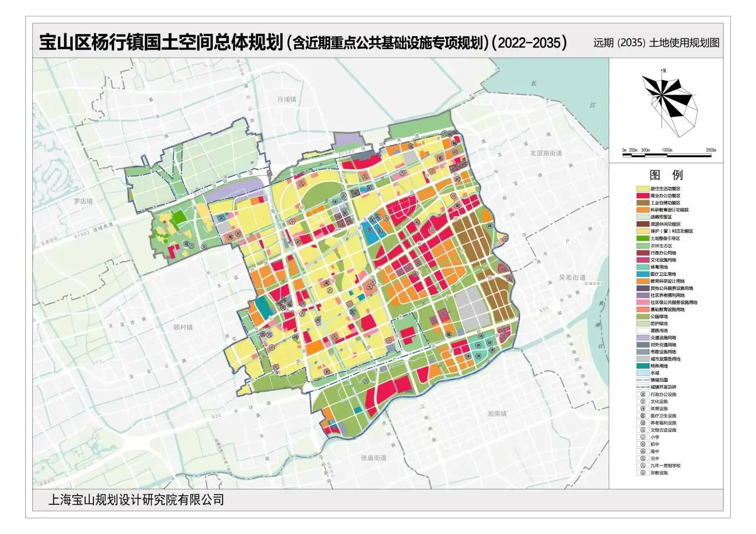Click the 行政办公设施 legend symbol
This screenshot has height=534, width=756.
(643, 395)
